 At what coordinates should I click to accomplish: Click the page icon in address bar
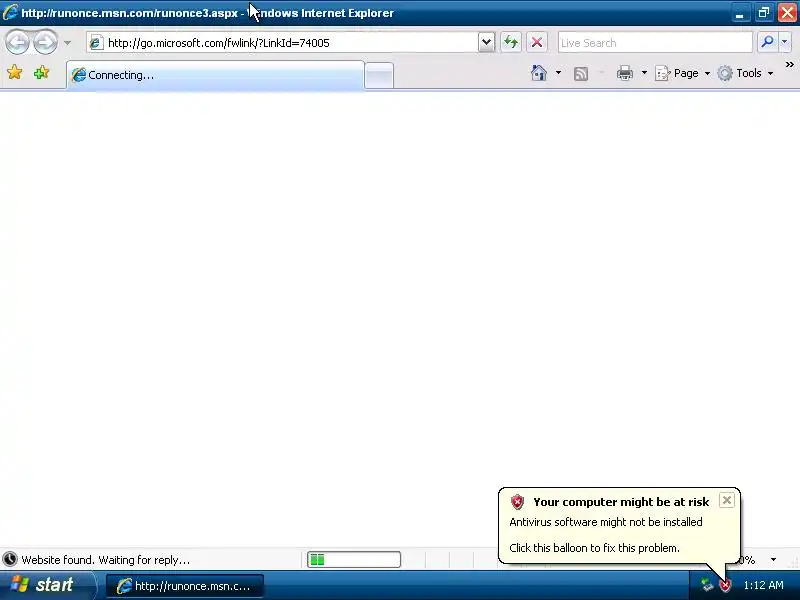coord(95,43)
